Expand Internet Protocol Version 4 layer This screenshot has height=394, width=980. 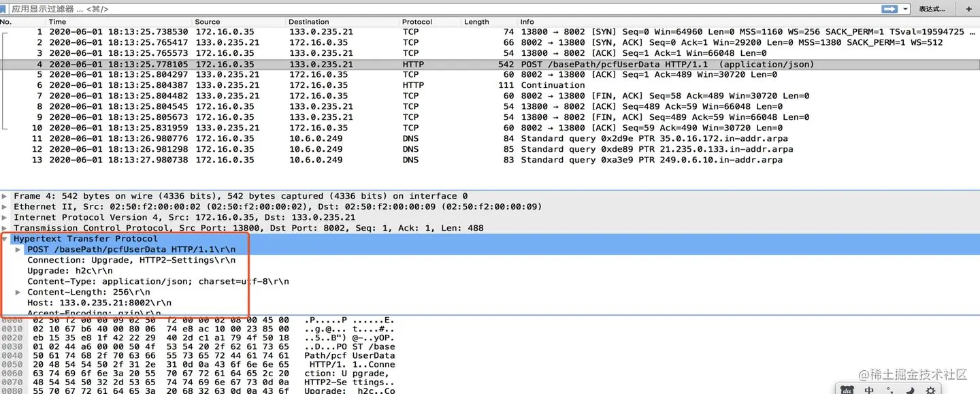click(5, 218)
